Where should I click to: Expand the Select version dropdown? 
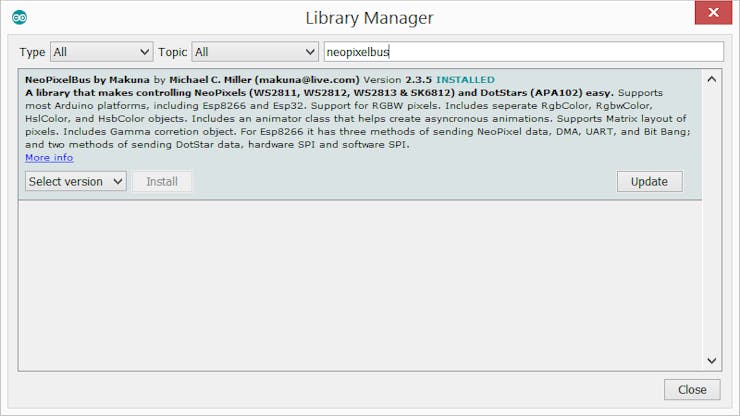click(76, 181)
